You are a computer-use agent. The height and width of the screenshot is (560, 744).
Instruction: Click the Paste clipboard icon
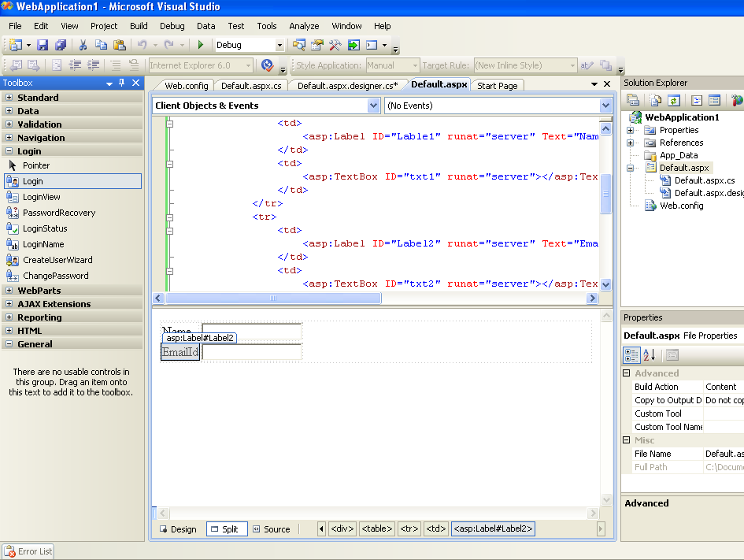(x=119, y=46)
